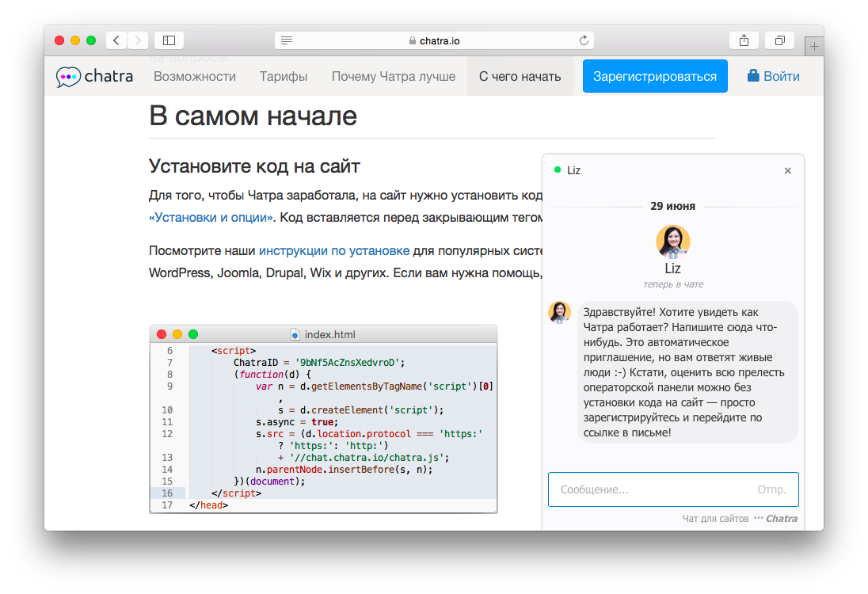Click the Reader view icon in address bar
The height and width of the screenshot is (594, 868).
(287, 40)
